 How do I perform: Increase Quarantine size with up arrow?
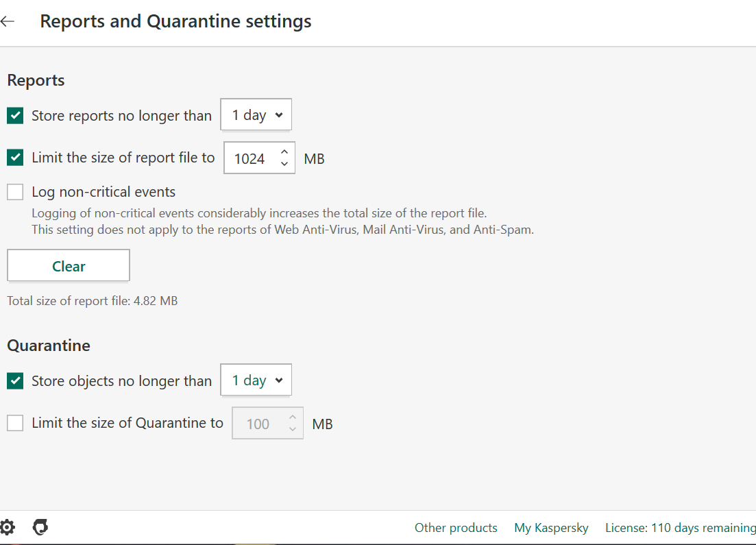tap(293, 417)
